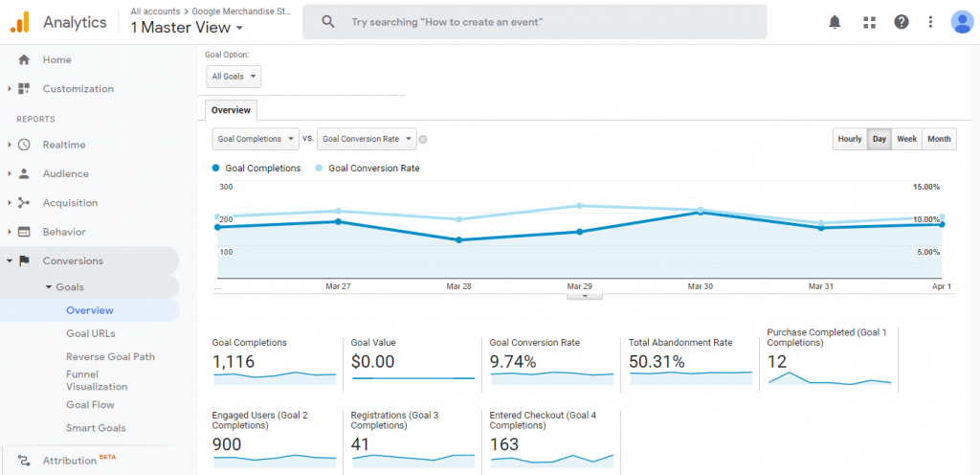980x475 pixels.
Task: Open Funnel Visualization report
Action: [96, 380]
